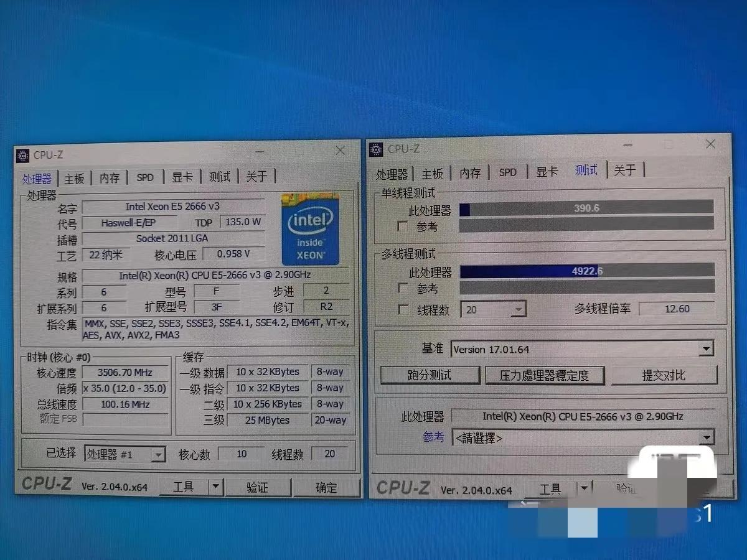Click the 二级 cache value 10 x 256 KBytes
The image size is (747, 560).
tap(268, 404)
